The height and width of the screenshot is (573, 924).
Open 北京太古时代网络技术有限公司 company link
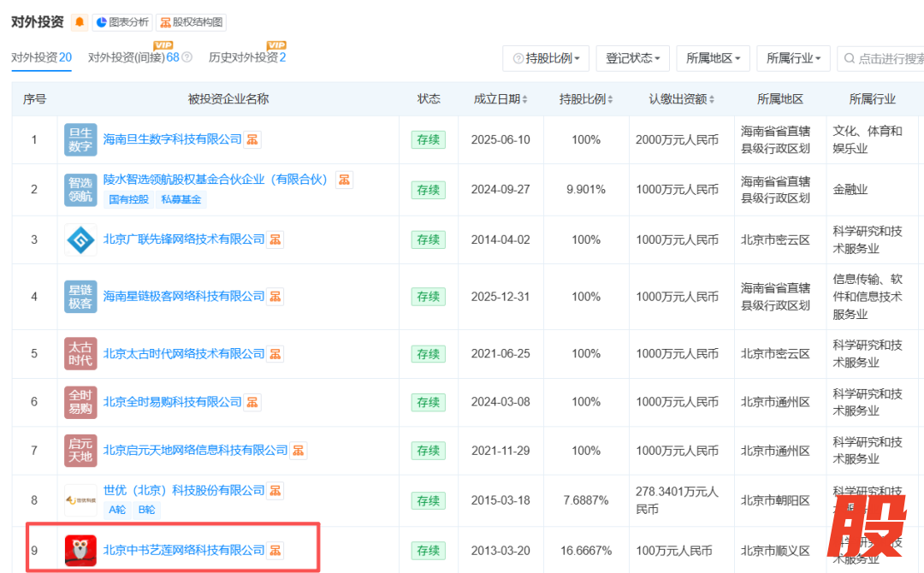click(184, 353)
